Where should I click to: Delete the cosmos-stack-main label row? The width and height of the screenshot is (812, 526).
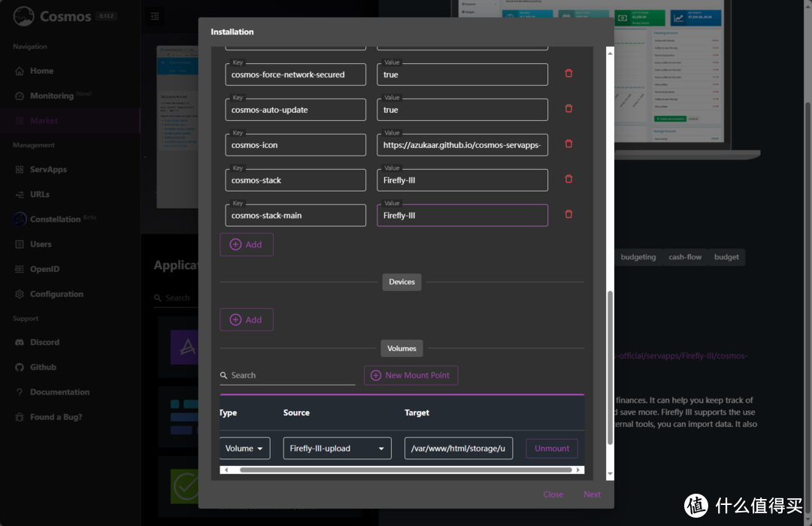[568, 214]
